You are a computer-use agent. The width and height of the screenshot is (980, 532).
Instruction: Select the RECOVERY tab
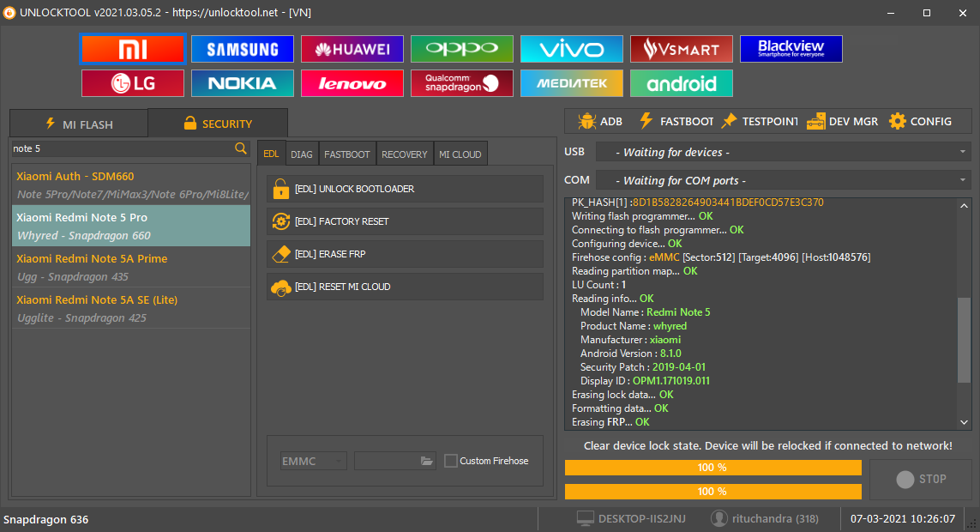tap(405, 154)
